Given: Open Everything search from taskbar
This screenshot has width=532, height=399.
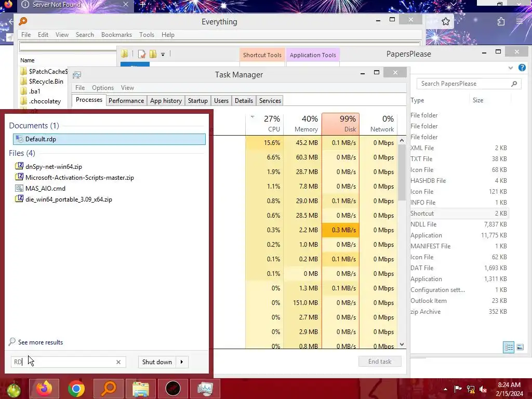Looking at the screenshot, I should [x=109, y=389].
